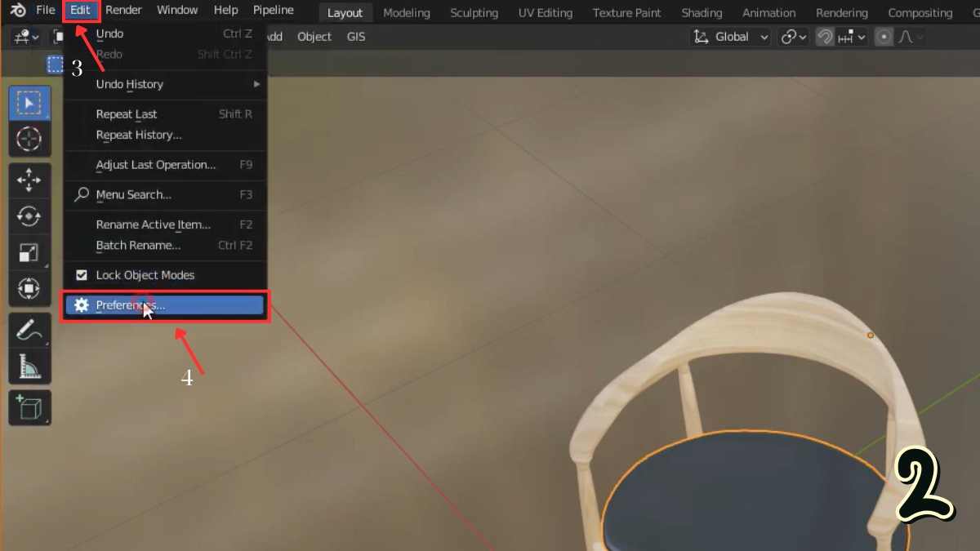
Task: Open the snapping options dropdown
Action: (852, 37)
